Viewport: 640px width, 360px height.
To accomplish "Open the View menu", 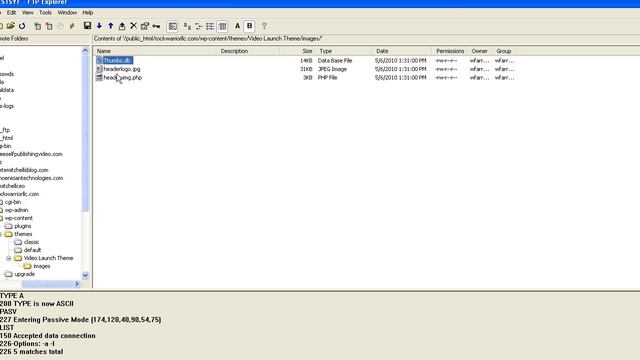I will 27,13.
